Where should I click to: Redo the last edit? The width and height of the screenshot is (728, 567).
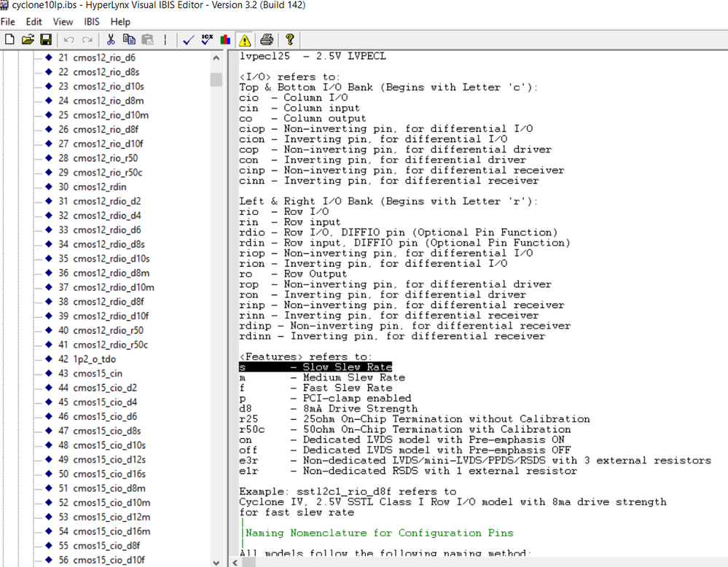click(x=87, y=40)
